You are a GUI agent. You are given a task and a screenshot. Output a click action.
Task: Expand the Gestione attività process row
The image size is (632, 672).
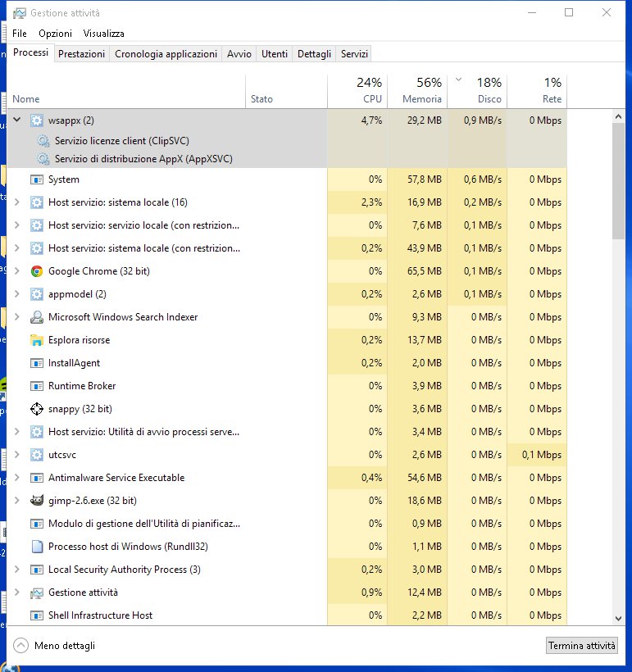click(x=17, y=593)
